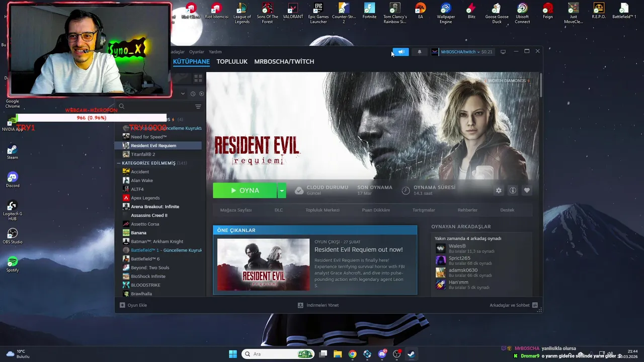Open the OBS Studio desktop shortcut
Image resolution: width=644 pixels, height=362 pixels.
[13, 236]
